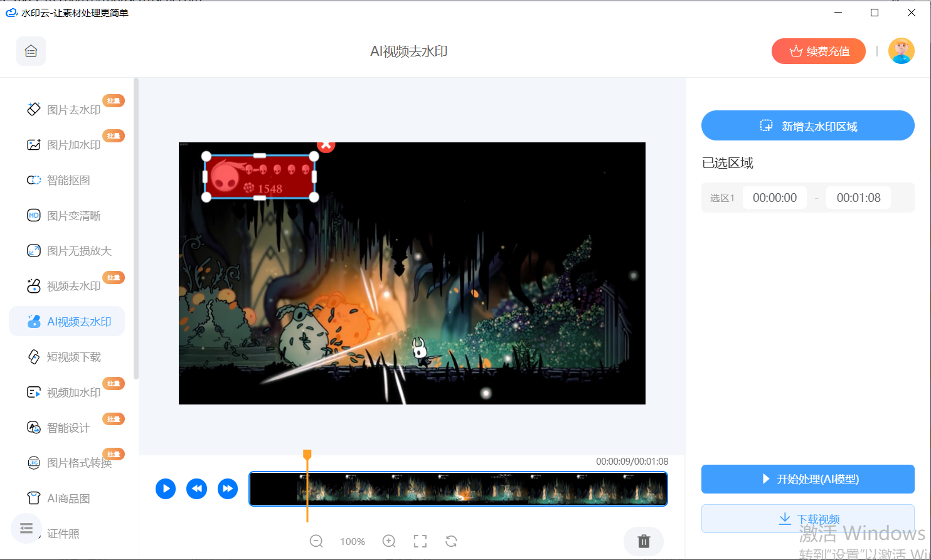Open 短视频下载 sidebar item

point(66,357)
